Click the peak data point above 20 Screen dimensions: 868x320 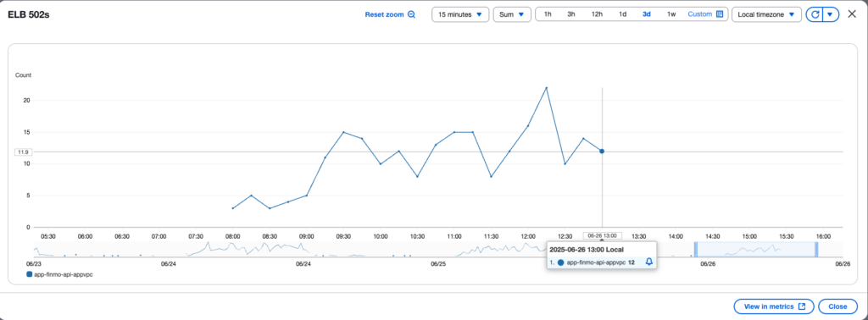pyautogui.click(x=547, y=88)
